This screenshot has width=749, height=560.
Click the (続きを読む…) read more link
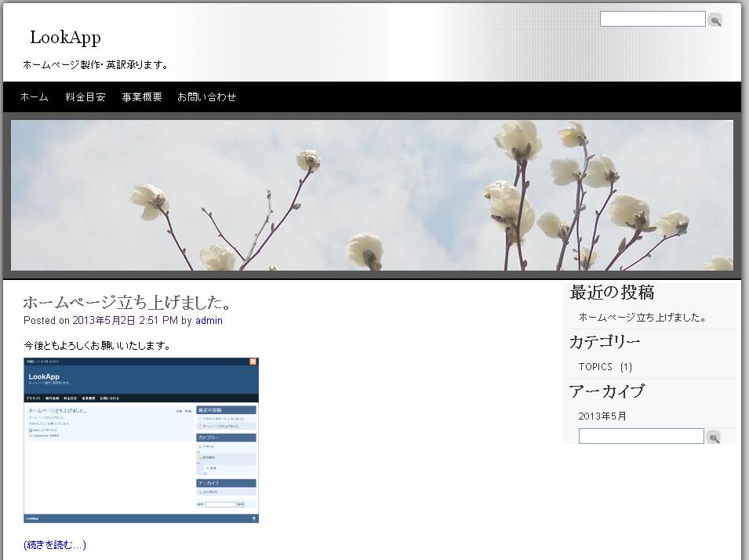click(x=55, y=545)
